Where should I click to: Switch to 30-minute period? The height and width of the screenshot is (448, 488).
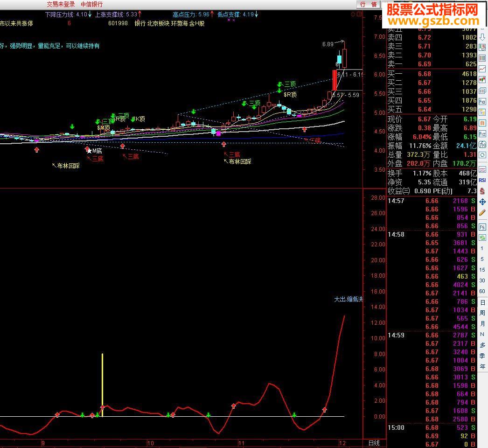(x=482, y=280)
